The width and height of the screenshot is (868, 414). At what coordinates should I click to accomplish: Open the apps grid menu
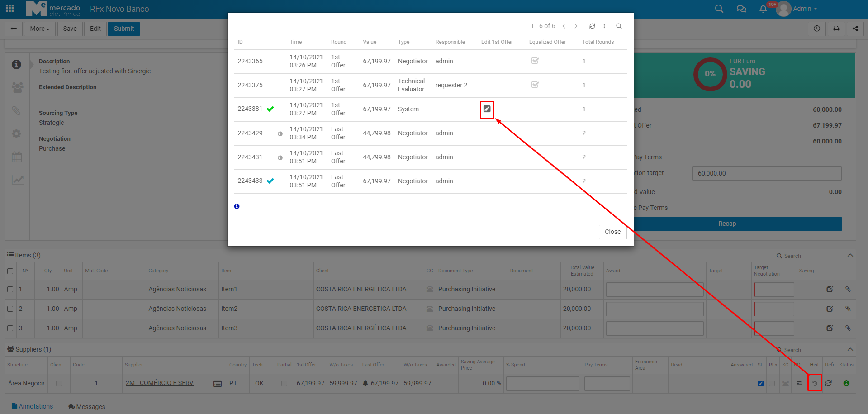tap(10, 9)
